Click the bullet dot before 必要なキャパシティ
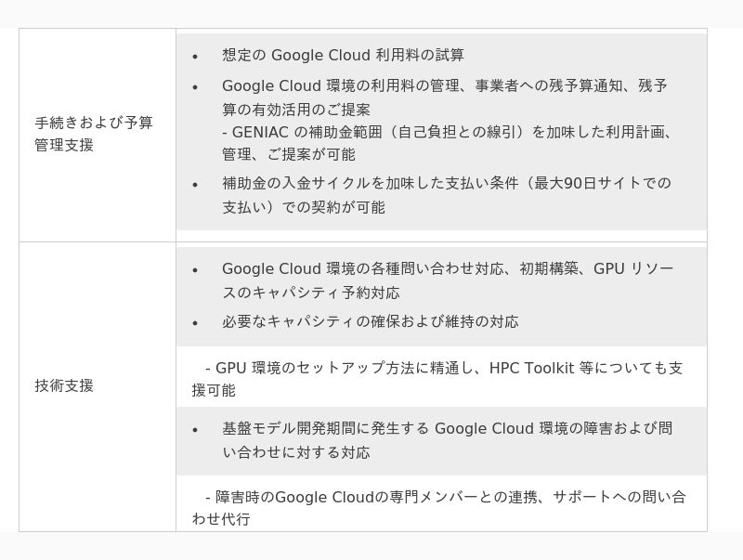The image size is (743, 560). tap(195, 323)
